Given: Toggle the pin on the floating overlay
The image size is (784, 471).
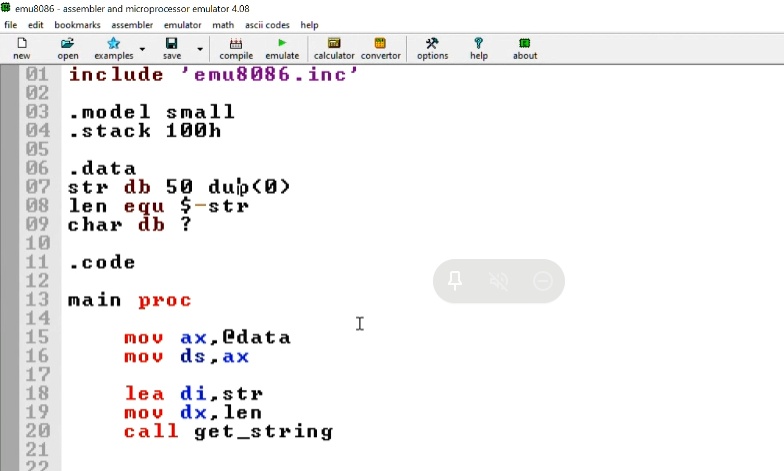Looking at the screenshot, I should click(455, 282).
